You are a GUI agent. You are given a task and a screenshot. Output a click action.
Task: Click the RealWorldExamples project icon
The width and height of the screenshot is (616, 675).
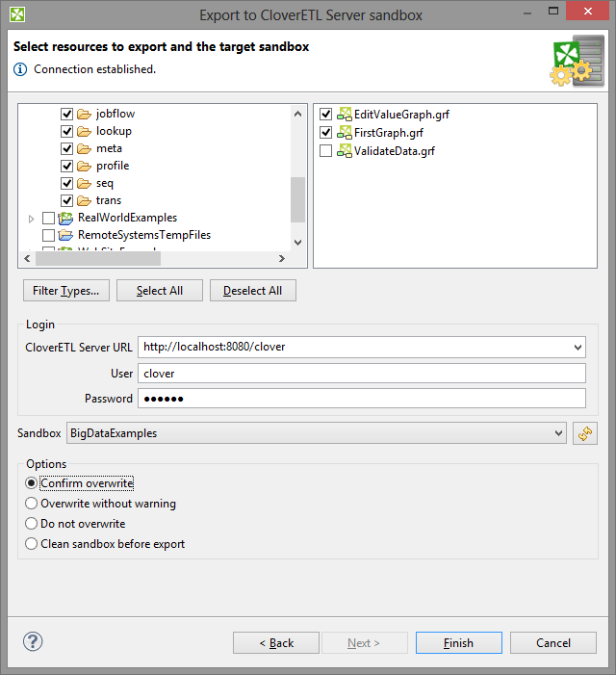click(65, 219)
